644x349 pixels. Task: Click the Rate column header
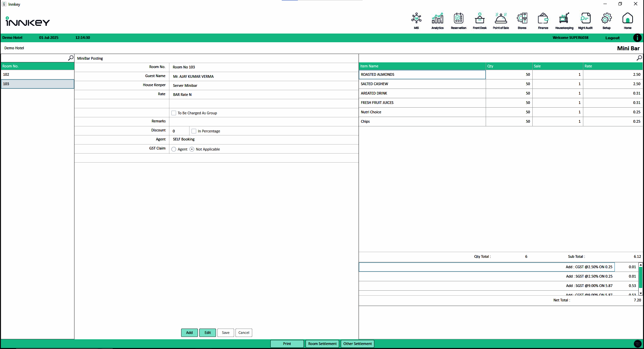(613, 66)
